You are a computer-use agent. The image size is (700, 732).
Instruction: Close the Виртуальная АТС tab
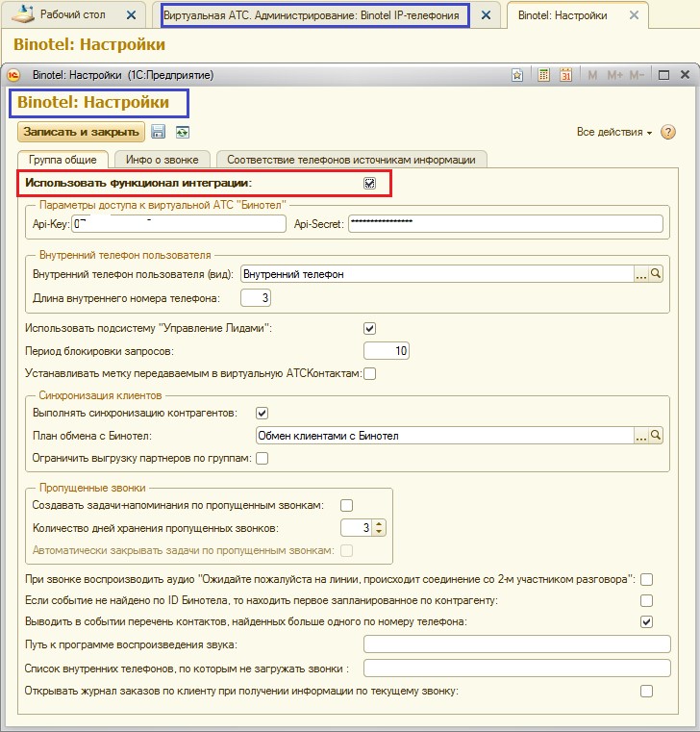[x=486, y=15]
